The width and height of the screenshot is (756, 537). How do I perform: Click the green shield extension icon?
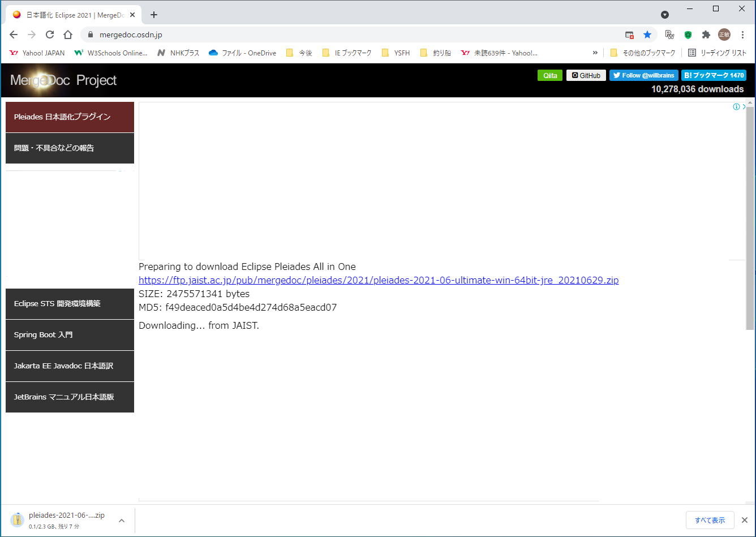tap(688, 35)
